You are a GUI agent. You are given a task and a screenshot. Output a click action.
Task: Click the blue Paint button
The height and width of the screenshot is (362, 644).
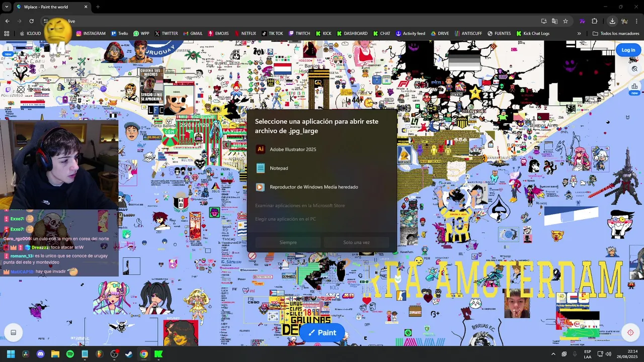[x=322, y=332]
